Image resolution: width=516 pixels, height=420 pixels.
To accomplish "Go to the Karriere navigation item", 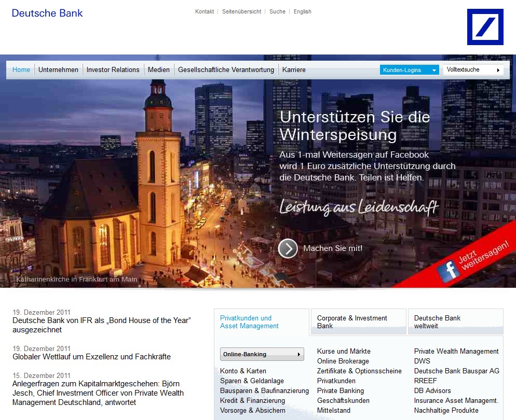I will click(294, 69).
